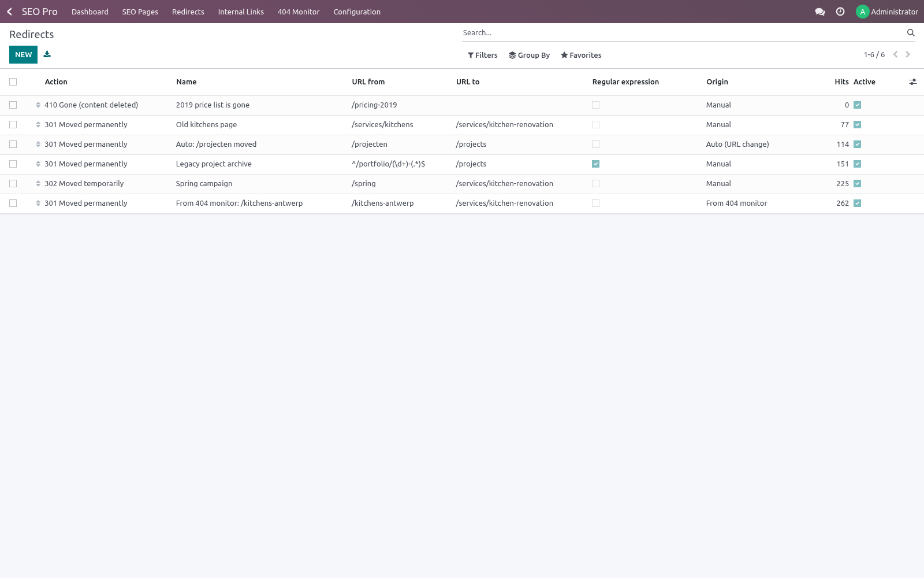Go to previous page arrow
The image size is (924, 578).
895,54
